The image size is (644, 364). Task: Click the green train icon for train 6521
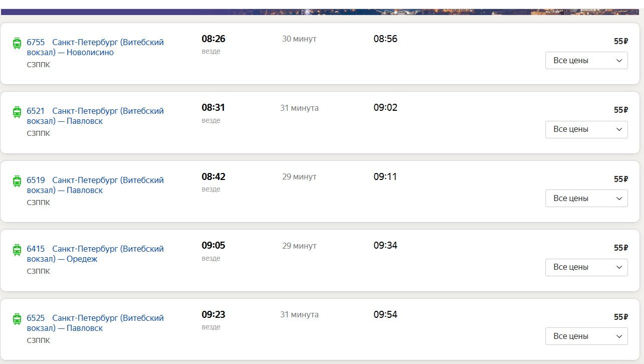click(x=17, y=112)
